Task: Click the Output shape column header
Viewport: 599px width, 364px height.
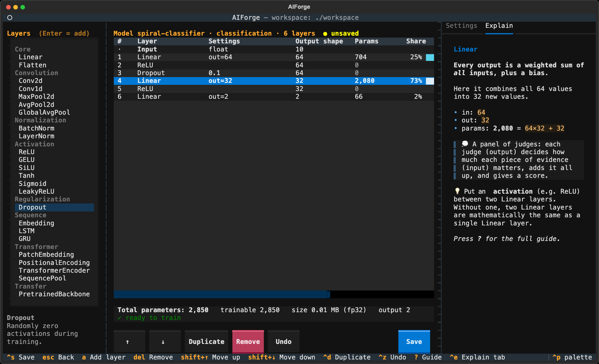Action: pyautogui.click(x=319, y=41)
